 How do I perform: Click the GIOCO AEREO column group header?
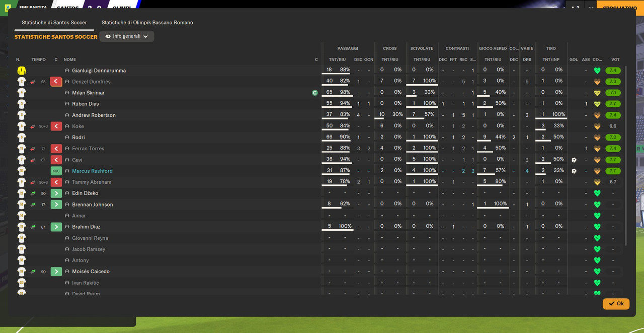pos(493,48)
